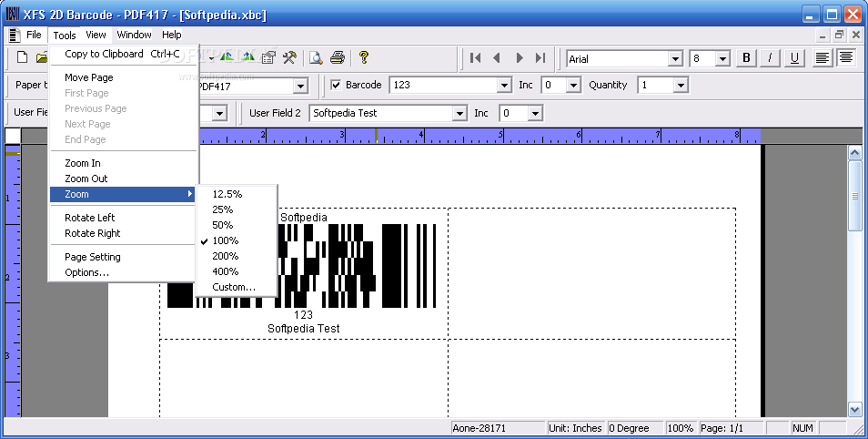
Task: Go to first page navigation icon
Action: pos(475,57)
